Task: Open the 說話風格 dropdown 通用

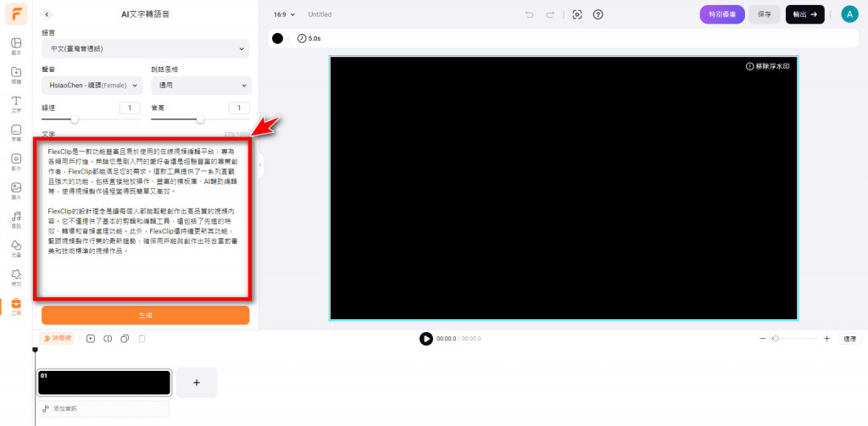Action: [202, 86]
